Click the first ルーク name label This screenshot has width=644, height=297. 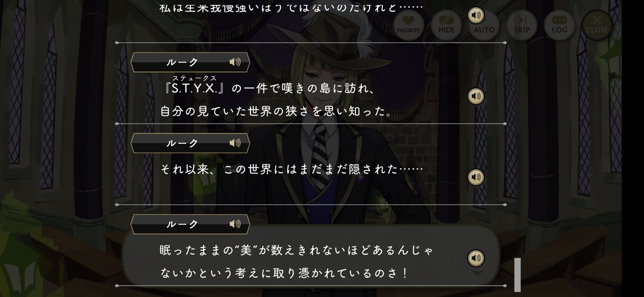click(x=182, y=62)
